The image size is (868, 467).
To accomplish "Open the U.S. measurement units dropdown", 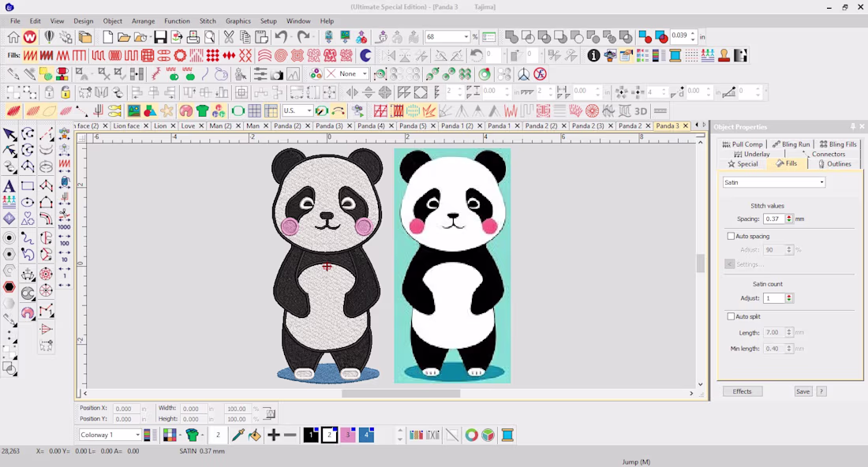I will pos(309,111).
